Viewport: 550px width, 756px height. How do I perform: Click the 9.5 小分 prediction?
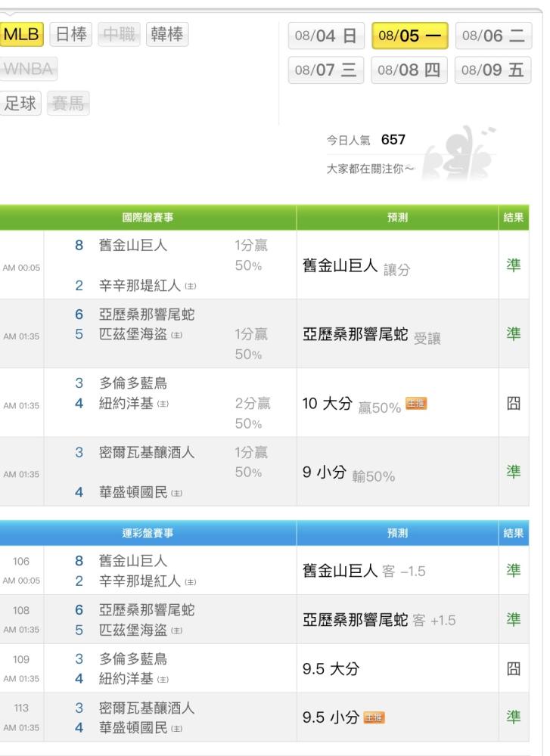(331, 718)
